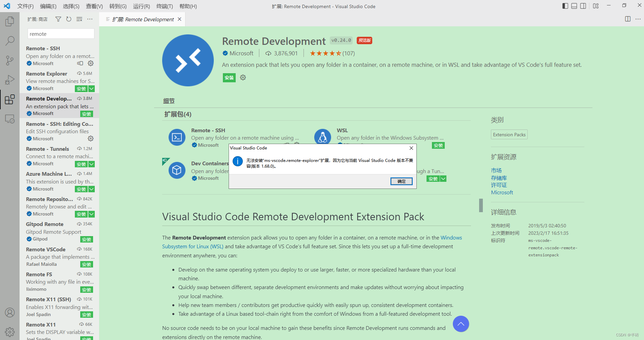
Task: Refresh the extensions list
Action: coord(69,19)
